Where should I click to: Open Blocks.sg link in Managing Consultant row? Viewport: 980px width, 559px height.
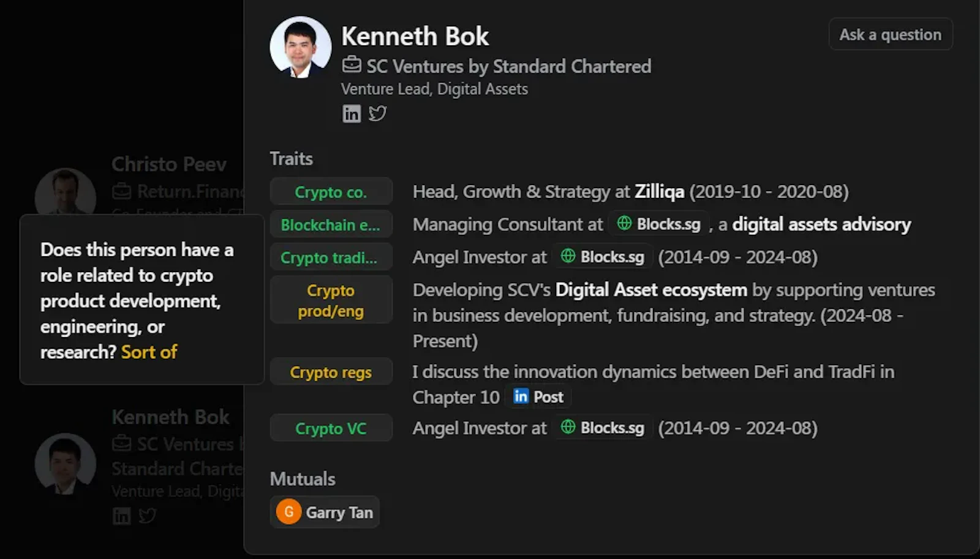tap(660, 224)
